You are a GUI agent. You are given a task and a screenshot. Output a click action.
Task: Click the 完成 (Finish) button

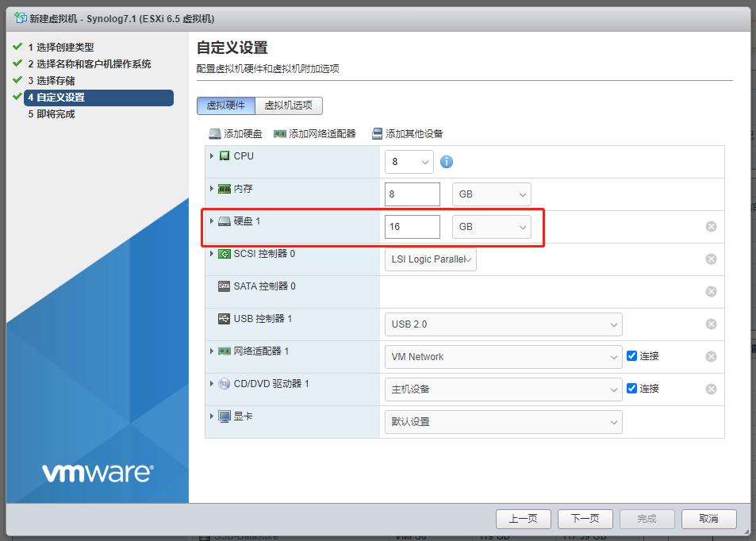[x=647, y=519]
